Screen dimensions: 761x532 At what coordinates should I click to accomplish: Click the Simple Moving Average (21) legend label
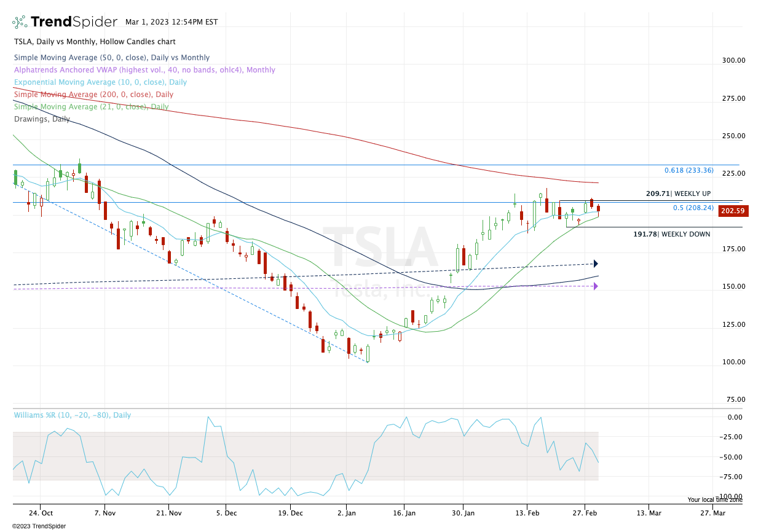point(91,107)
